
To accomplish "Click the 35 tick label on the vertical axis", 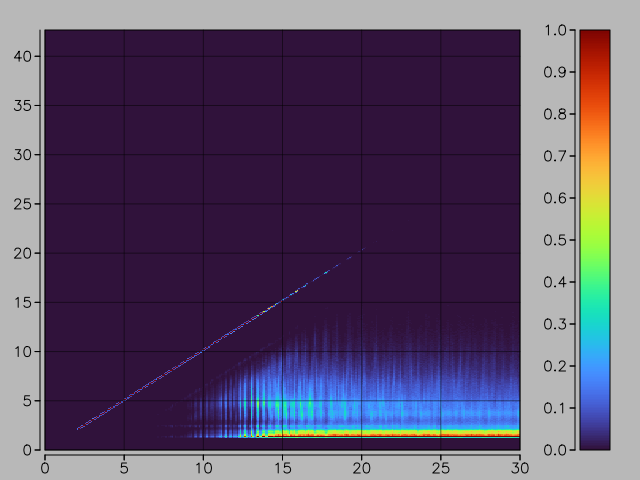I will (28, 105).
